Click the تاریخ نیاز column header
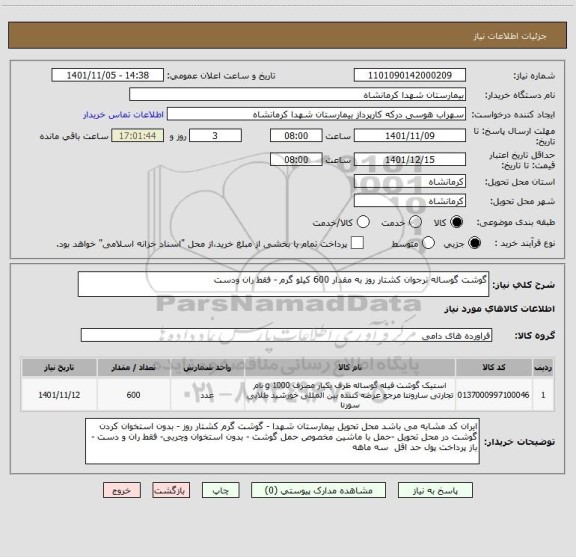Viewport: 576px width, 557px height. click(59, 367)
